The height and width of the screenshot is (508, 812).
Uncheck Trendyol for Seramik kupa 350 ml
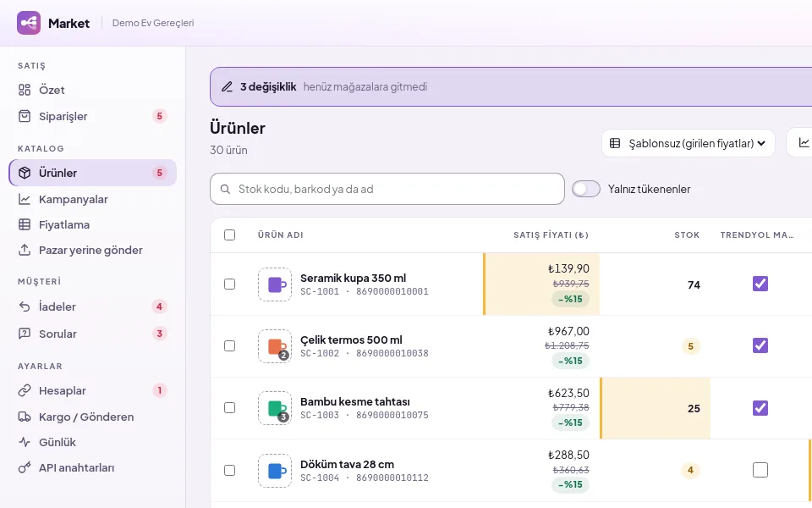click(760, 284)
